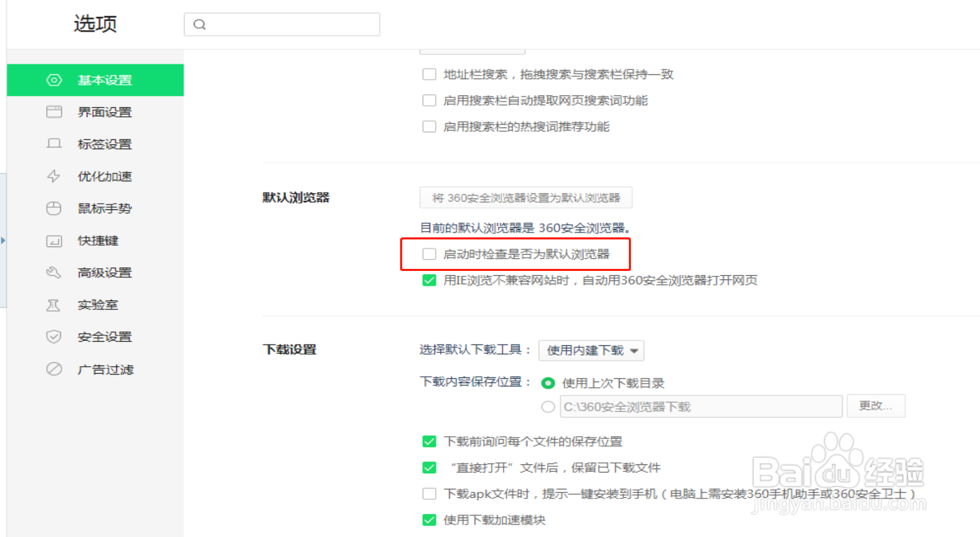Click the 鼠标手势 mouse icon

pos(54,209)
